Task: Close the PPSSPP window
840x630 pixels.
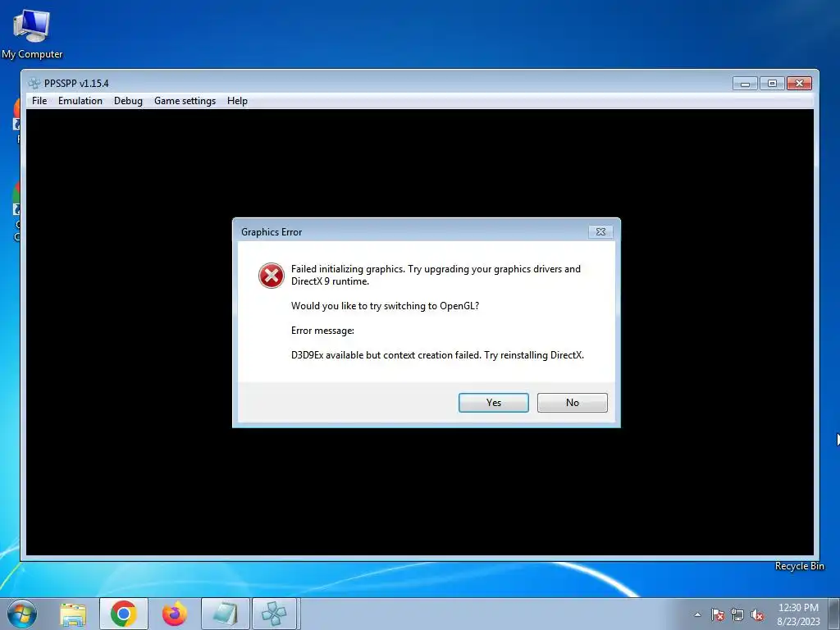Action: tap(799, 84)
